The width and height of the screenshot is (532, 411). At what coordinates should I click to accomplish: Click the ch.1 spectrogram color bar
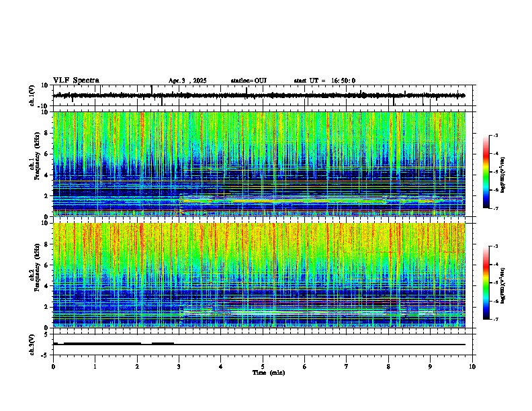coord(486,172)
